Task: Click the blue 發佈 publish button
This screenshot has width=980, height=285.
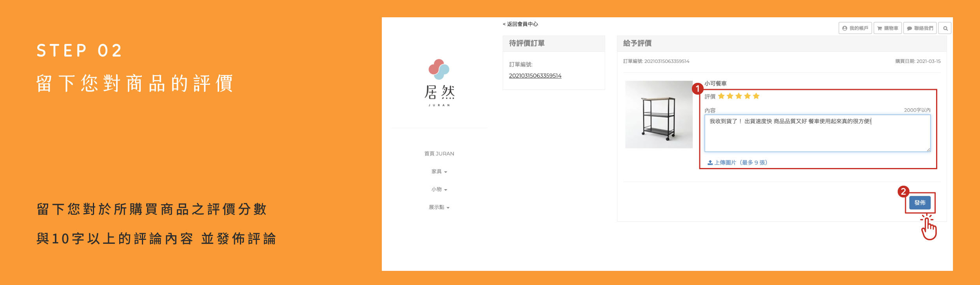Action: 920,203
